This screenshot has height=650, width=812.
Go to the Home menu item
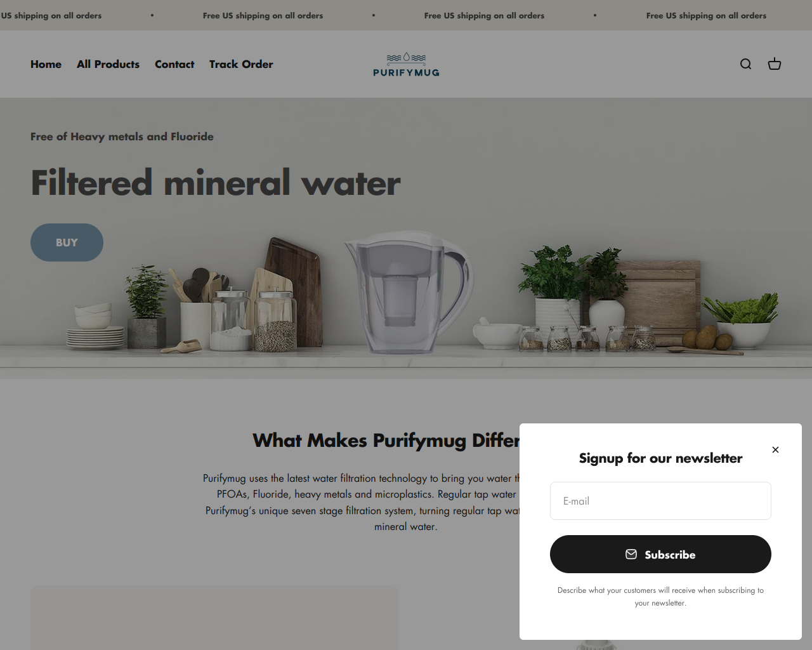[x=46, y=64]
